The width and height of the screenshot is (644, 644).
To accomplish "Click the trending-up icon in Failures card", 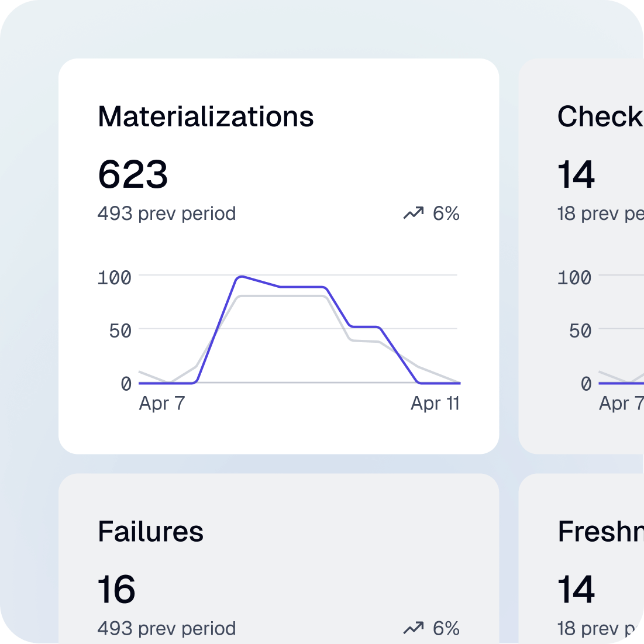I will 413,628.
